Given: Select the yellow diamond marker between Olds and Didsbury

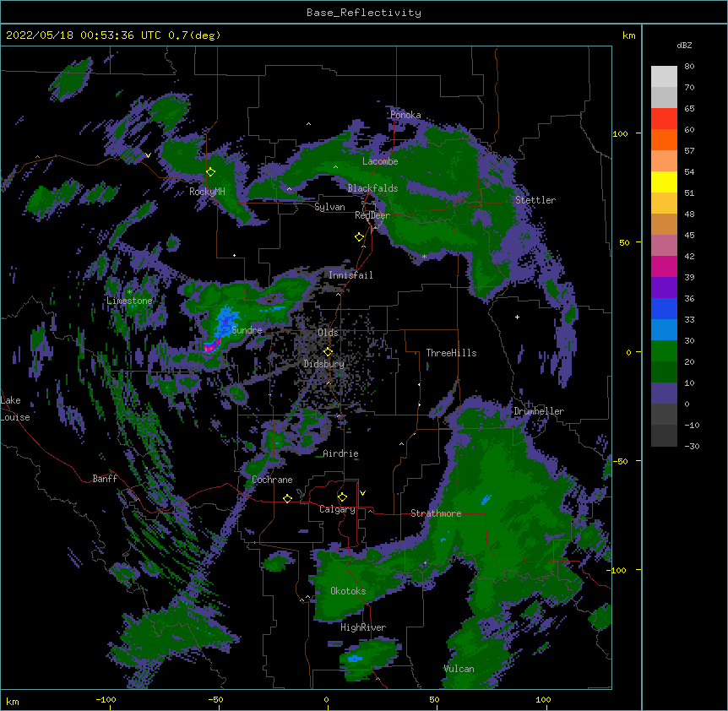Looking at the screenshot, I should [x=328, y=352].
